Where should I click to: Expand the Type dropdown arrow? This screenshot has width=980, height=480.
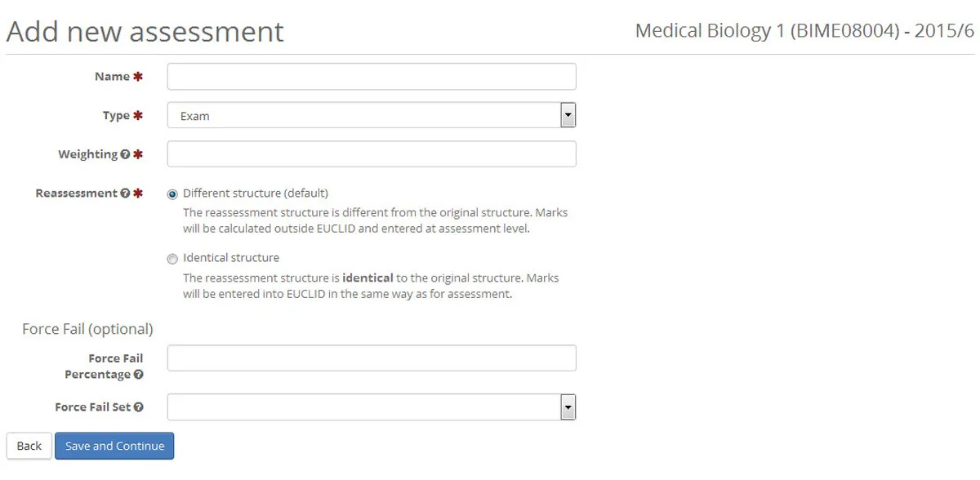[568, 115]
